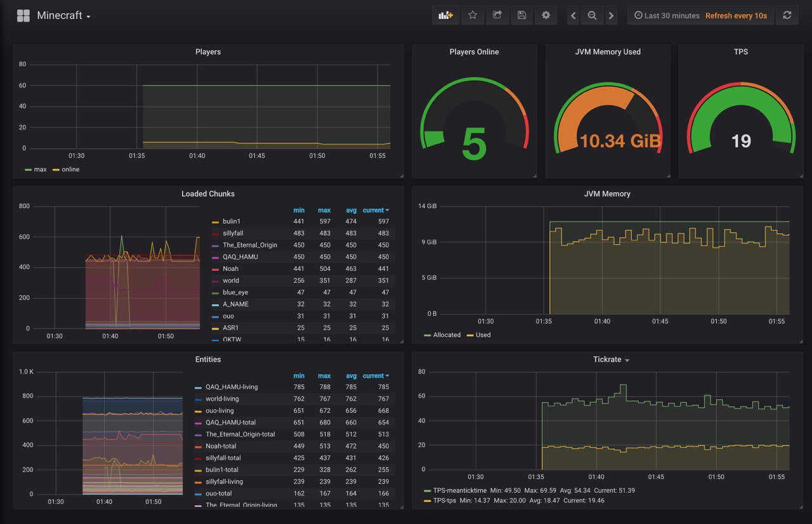Screen dimensions: 812x524
Task: Shift time range forward with right arrow
Action: [611, 15]
